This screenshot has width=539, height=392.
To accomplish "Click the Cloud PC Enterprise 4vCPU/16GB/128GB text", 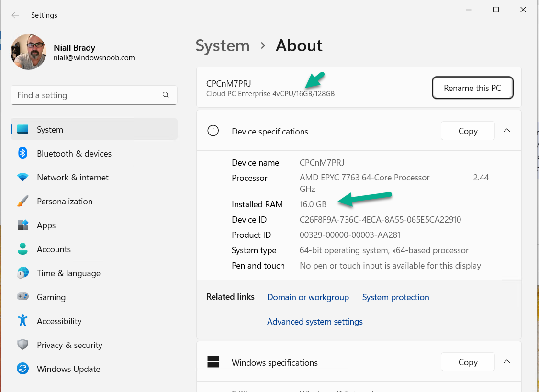I will click(270, 93).
